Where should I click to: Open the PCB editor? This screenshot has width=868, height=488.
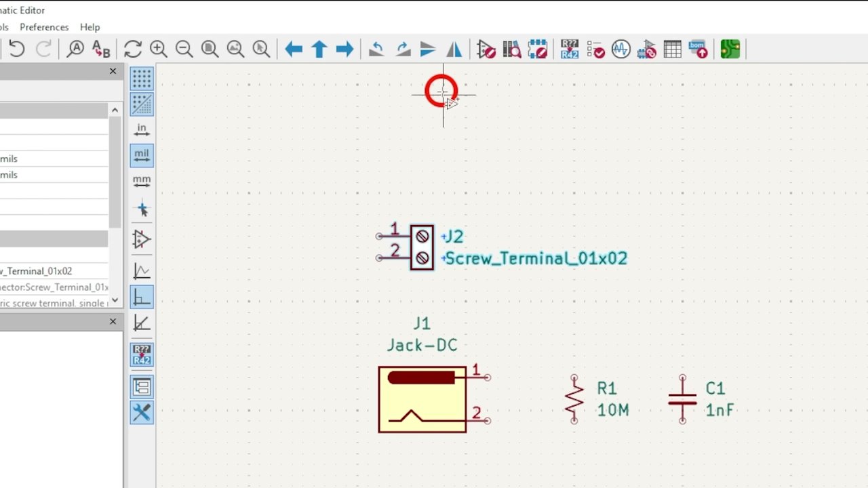click(x=730, y=49)
